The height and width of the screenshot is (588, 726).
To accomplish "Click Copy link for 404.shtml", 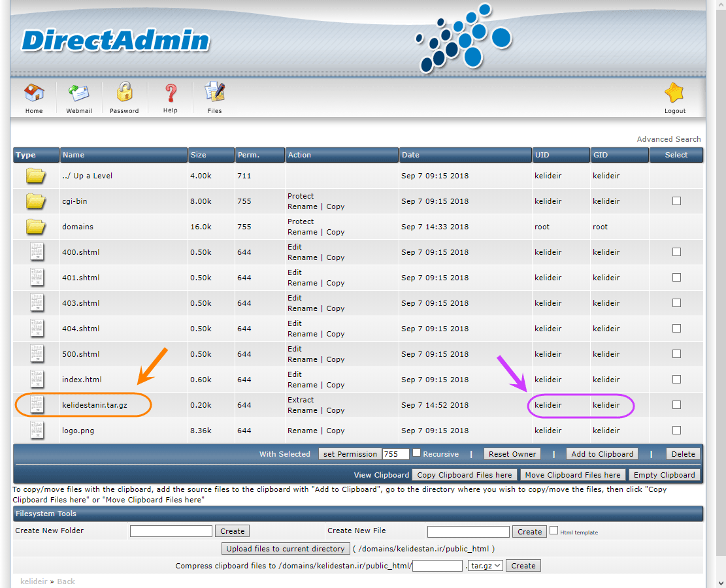I will tap(335, 334).
